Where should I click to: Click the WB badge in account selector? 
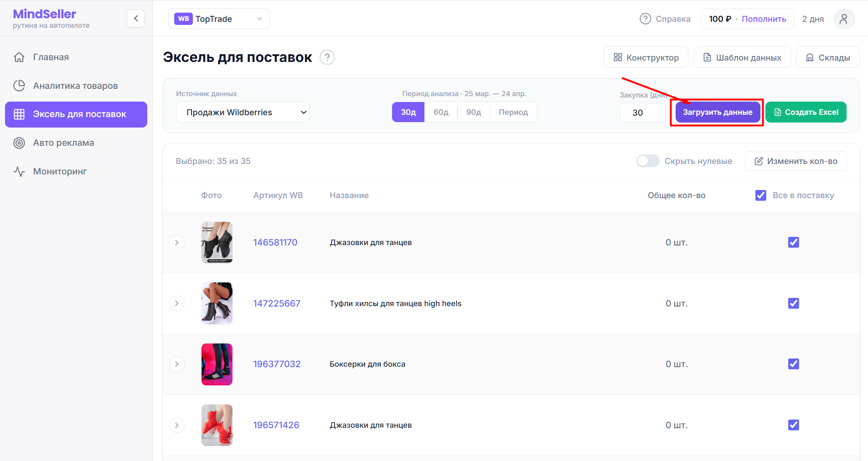coord(183,19)
